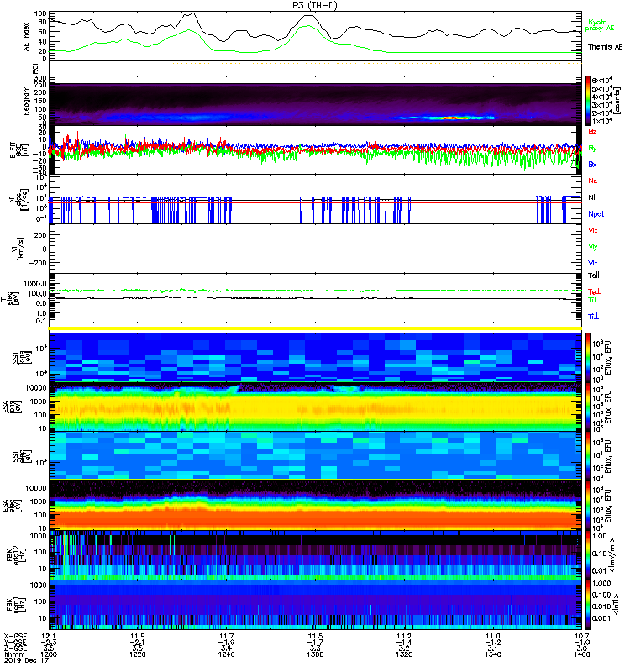Select the green 'Kyoto proxy AE' legend label
The width and height of the screenshot is (630, 672).
[599, 25]
